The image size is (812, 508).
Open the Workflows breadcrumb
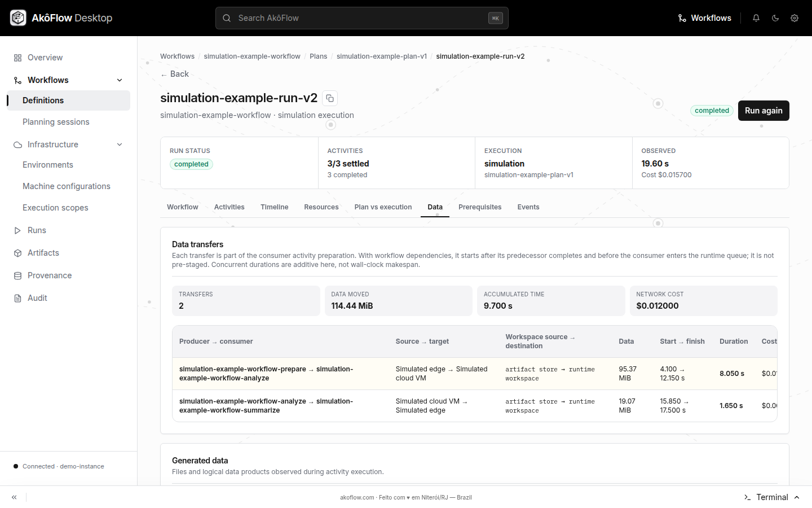pyautogui.click(x=177, y=56)
